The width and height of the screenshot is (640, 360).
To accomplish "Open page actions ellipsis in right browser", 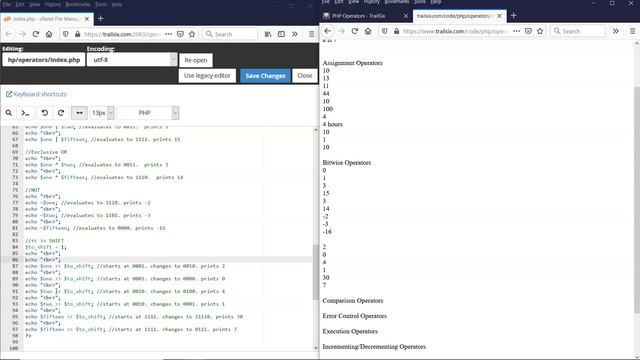I will coord(516,31).
